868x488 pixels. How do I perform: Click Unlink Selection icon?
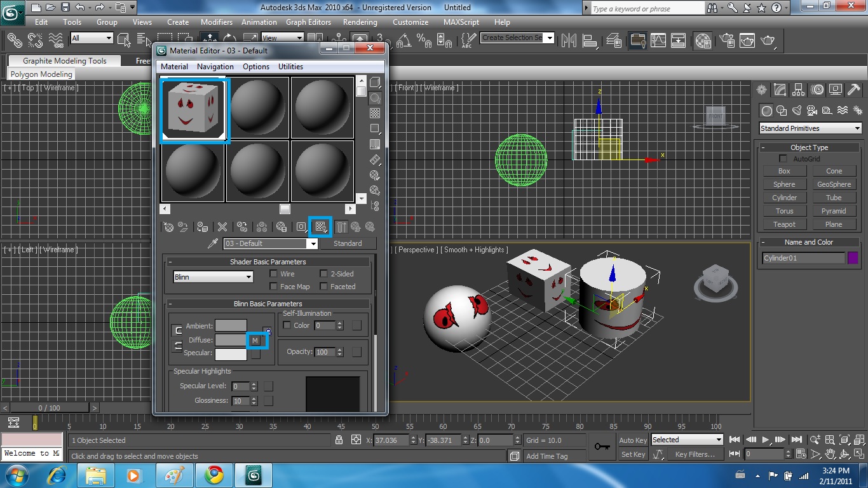35,40
